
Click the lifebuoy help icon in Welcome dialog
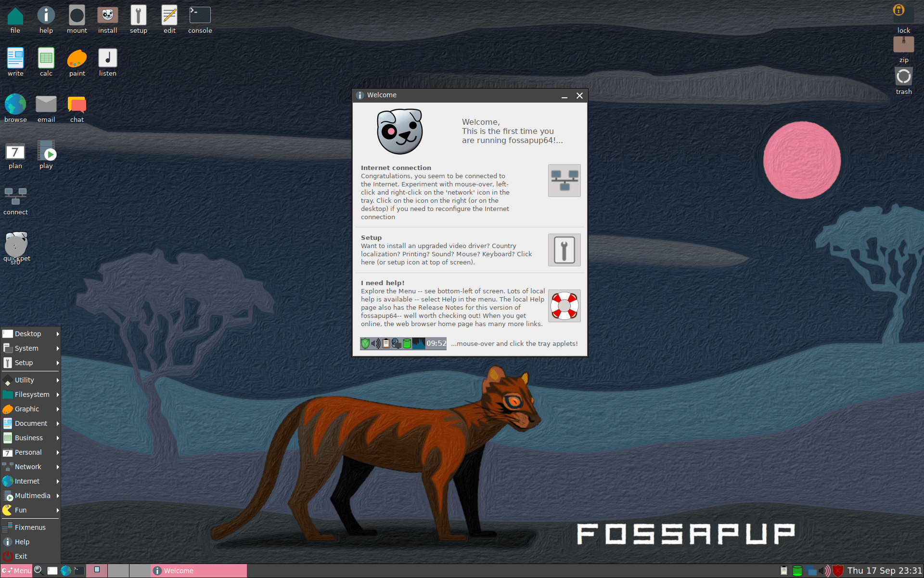[x=564, y=306]
